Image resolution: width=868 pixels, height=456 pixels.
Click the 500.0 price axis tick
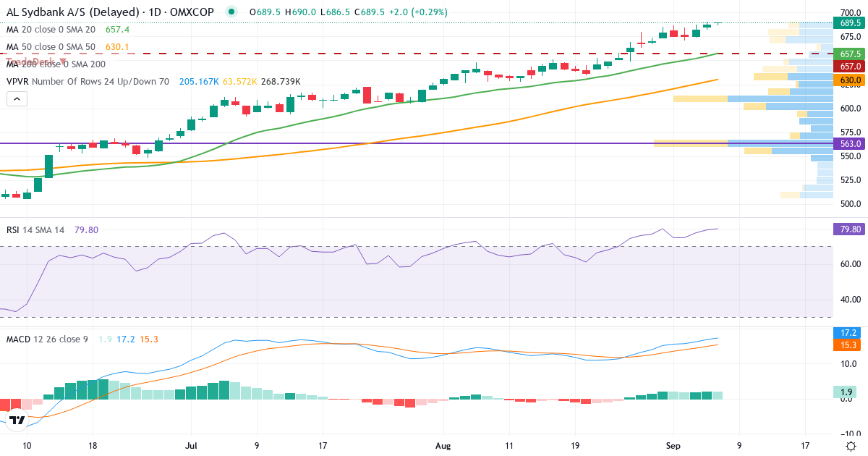[850, 204]
